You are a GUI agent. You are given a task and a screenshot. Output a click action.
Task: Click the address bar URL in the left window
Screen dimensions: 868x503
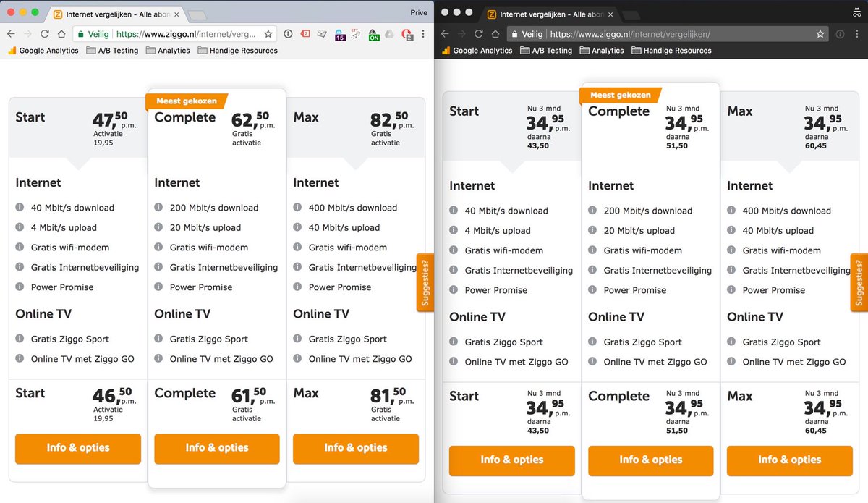click(185, 34)
